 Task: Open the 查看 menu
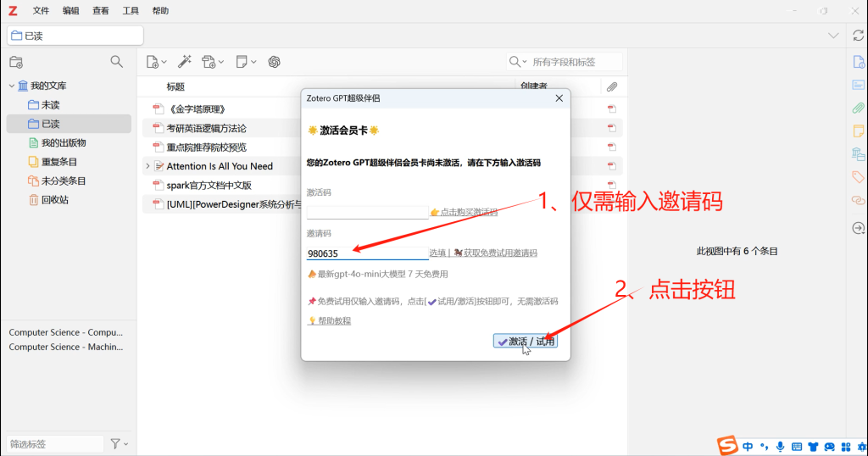[x=101, y=10]
